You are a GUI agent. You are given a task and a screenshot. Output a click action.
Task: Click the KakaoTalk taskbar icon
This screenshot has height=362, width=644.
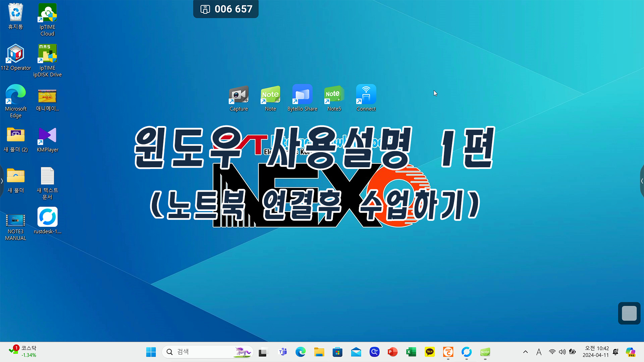[429, 352]
